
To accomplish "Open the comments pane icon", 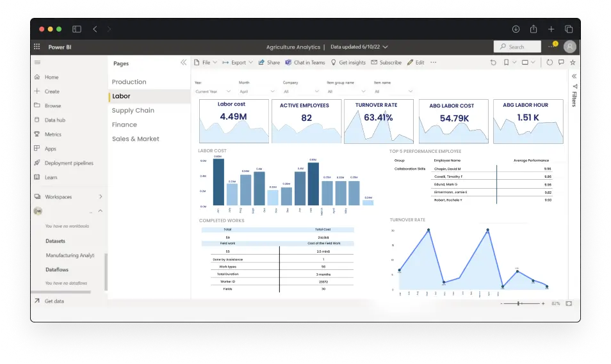I will tap(561, 63).
